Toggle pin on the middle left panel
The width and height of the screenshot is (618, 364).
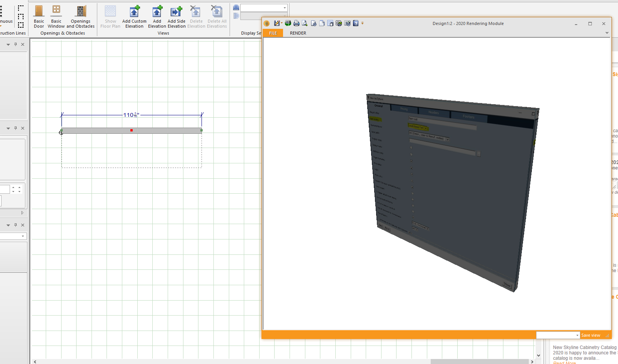click(x=16, y=128)
